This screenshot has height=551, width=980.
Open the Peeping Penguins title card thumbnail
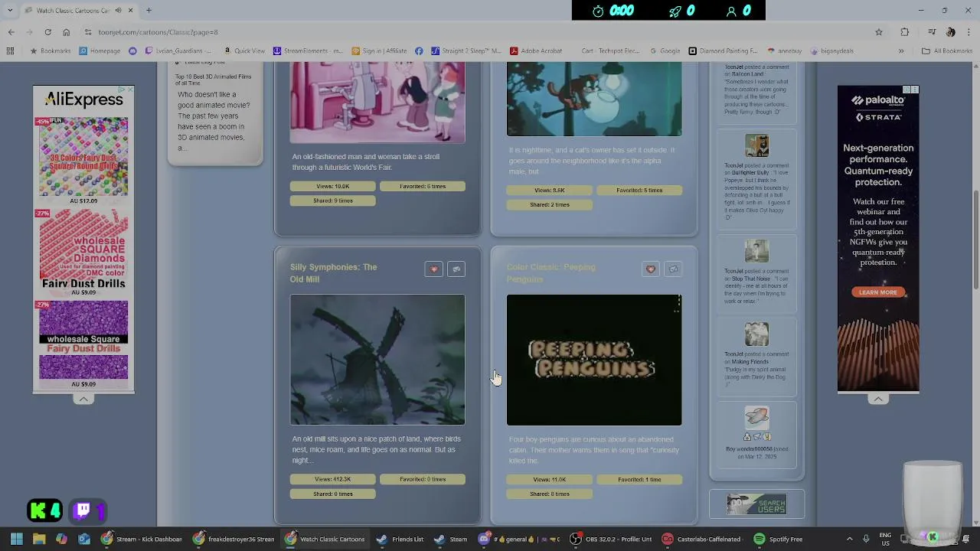pos(594,360)
